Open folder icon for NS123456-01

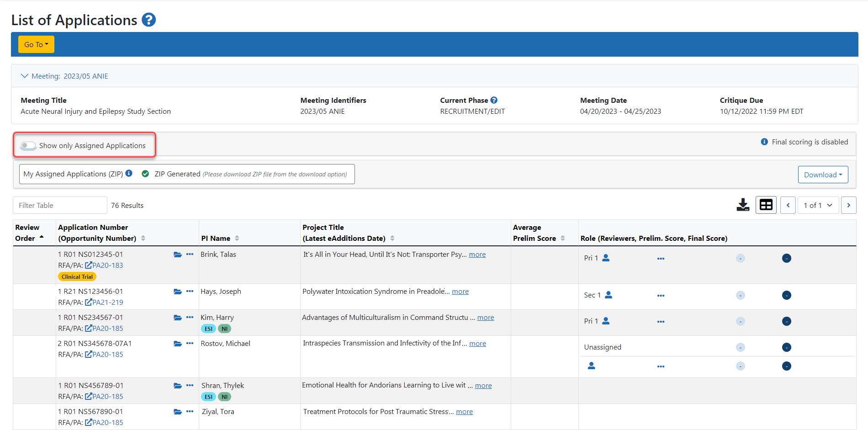tap(178, 292)
